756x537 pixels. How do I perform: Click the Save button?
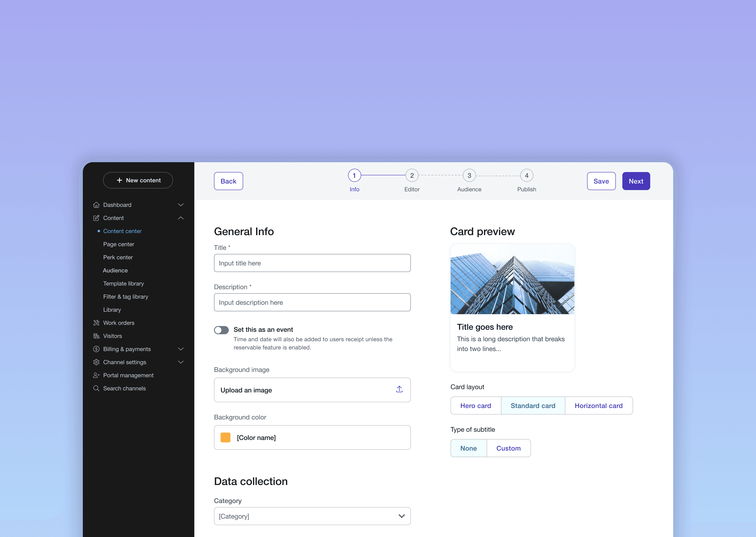601,181
